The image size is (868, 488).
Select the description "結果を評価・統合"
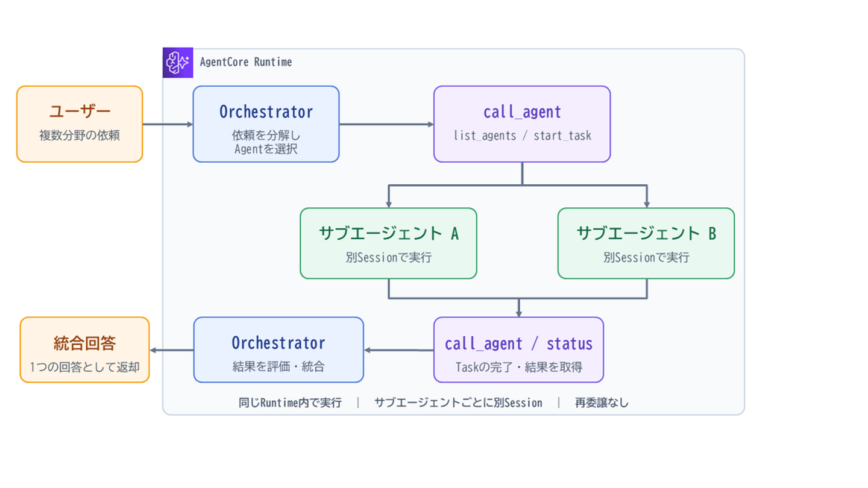[278, 366]
